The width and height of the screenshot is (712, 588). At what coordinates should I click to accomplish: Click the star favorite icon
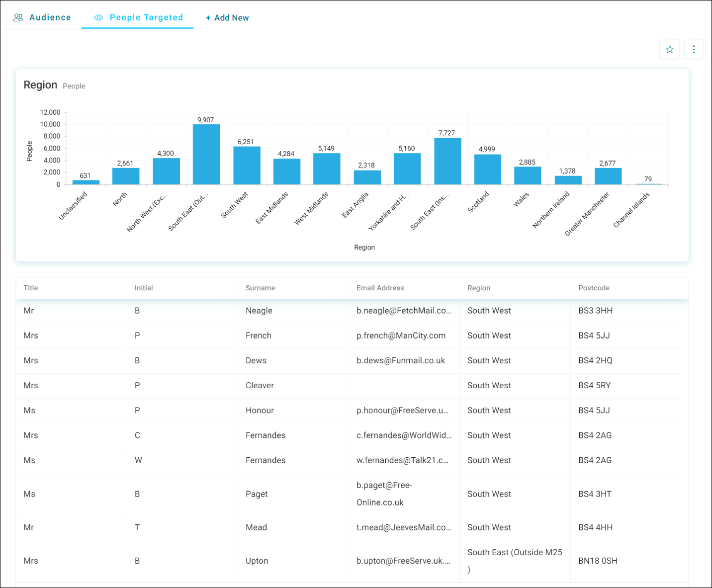pyautogui.click(x=669, y=49)
